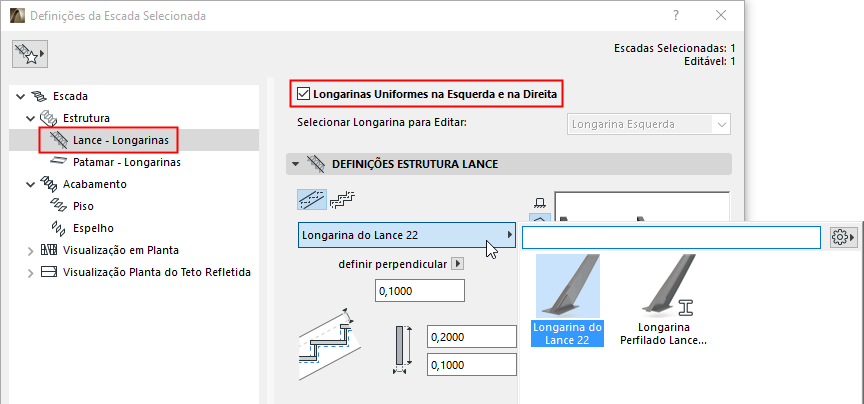Collapse the Escada tree node

(20, 96)
